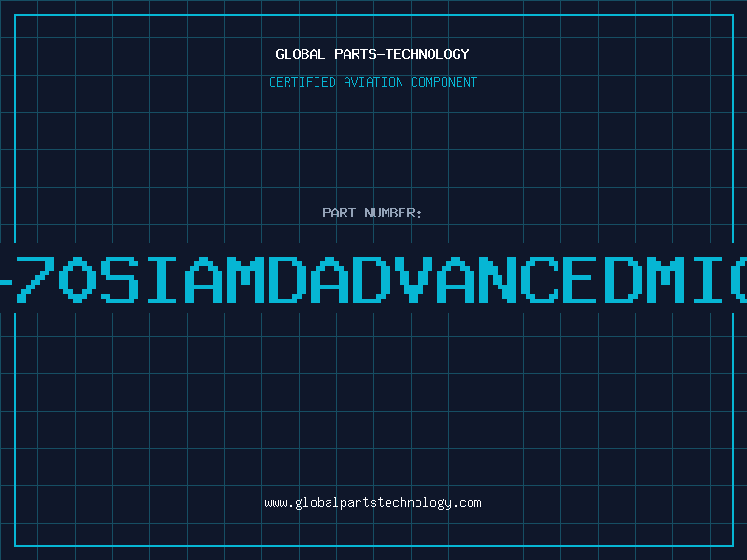Screen dimensions: 747x560
Task: Click the word PART in the label
Action: tap(339, 213)
